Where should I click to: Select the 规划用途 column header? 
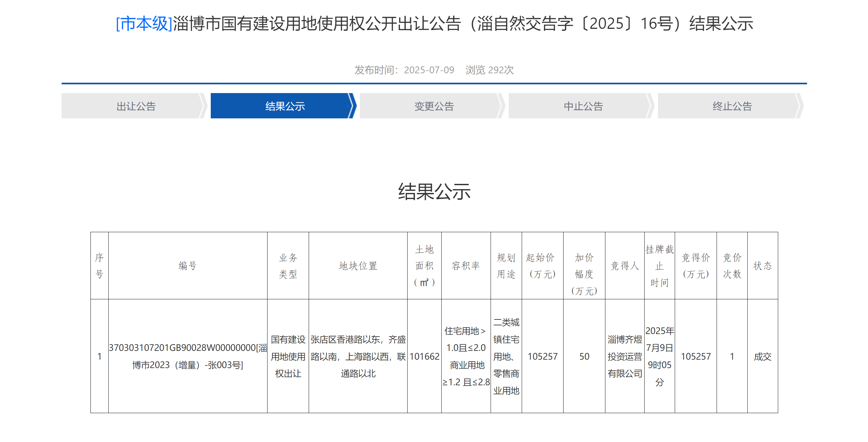tap(506, 266)
